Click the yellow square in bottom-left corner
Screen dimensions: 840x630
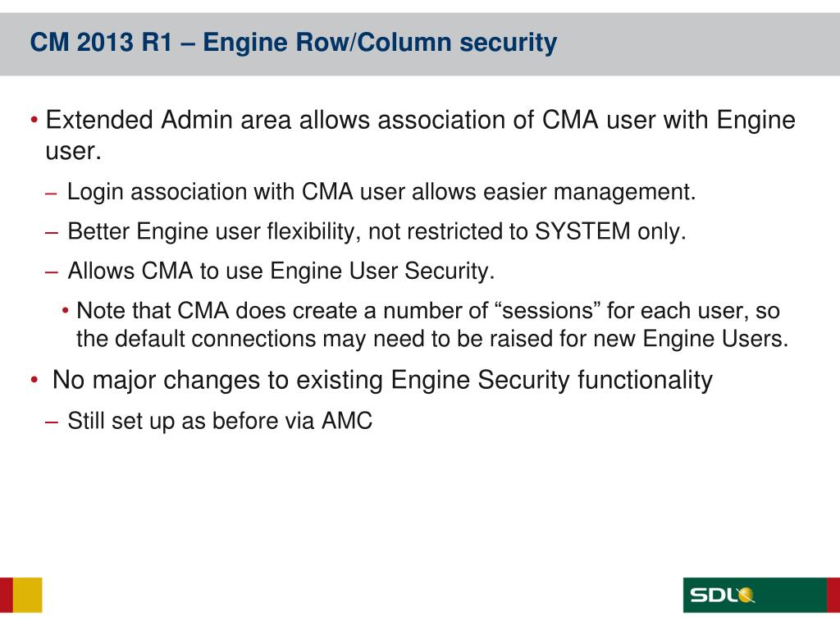[x=27, y=595]
